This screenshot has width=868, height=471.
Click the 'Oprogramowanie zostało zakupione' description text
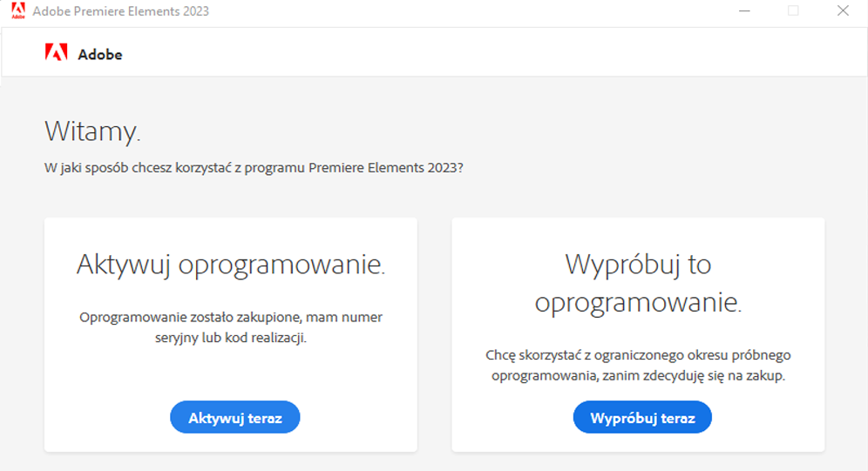pyautogui.click(x=231, y=327)
